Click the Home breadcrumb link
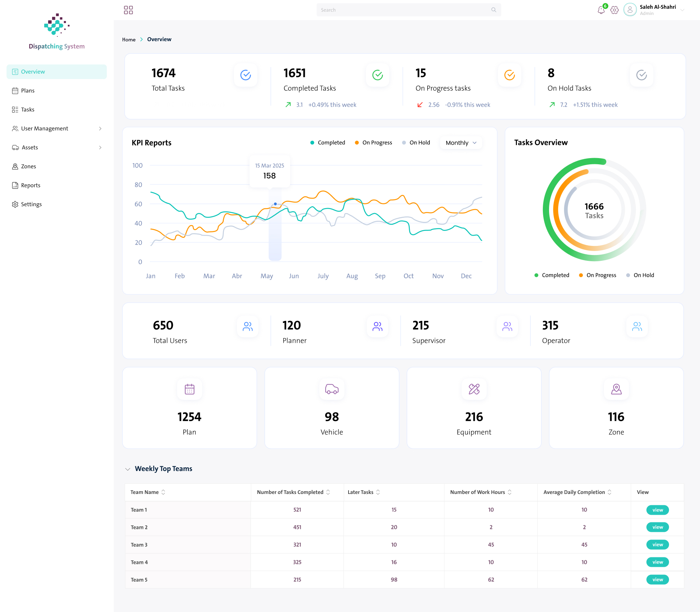 129,39
